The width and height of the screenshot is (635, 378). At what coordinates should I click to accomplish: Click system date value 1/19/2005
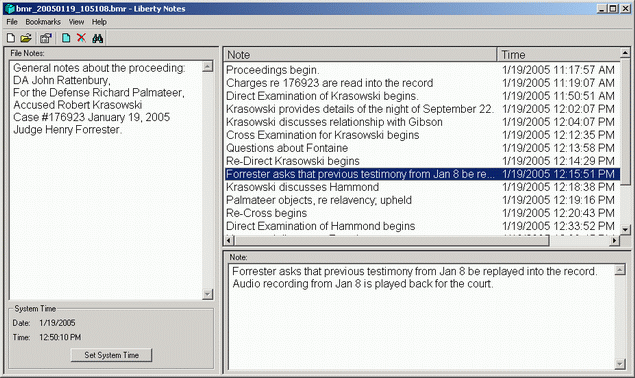click(x=57, y=323)
